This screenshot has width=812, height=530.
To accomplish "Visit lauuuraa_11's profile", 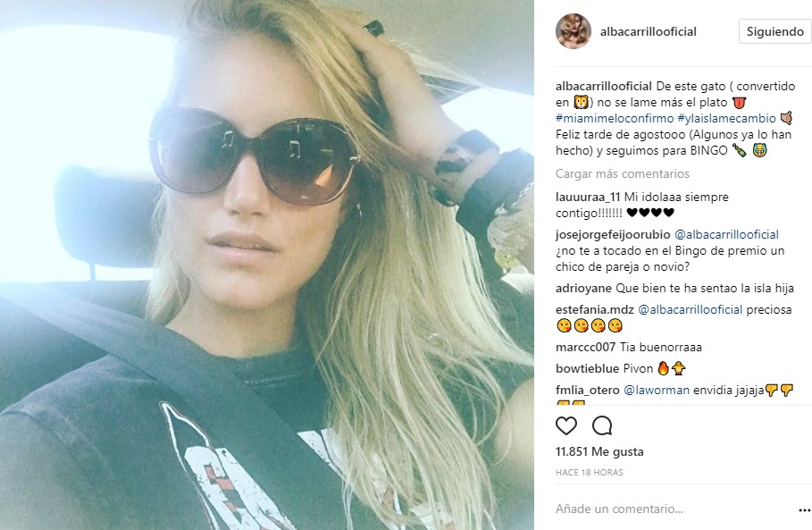I will point(588,197).
